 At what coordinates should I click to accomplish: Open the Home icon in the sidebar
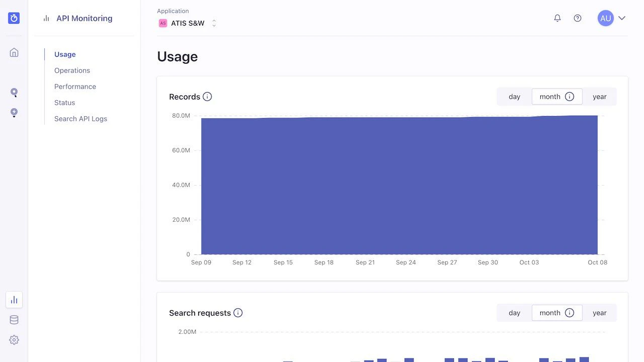pos(14,52)
